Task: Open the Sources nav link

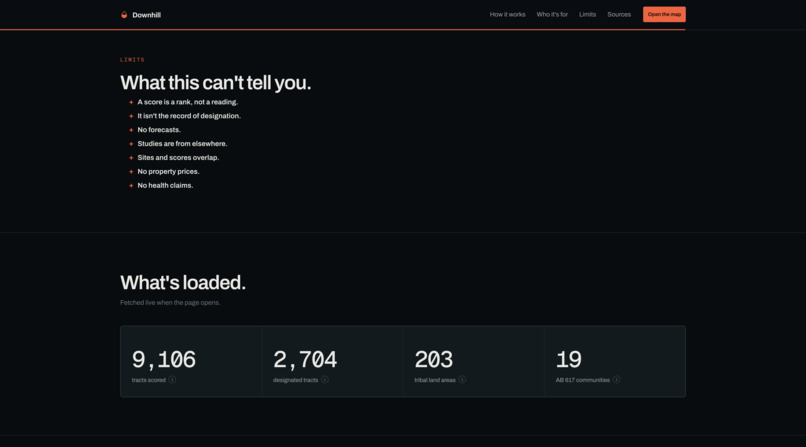Action: (x=619, y=14)
